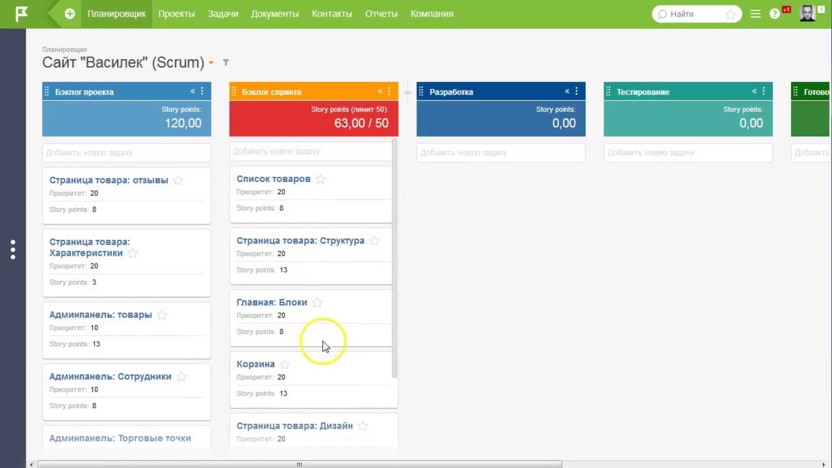Open the Админпанель: товары task

[100, 315]
